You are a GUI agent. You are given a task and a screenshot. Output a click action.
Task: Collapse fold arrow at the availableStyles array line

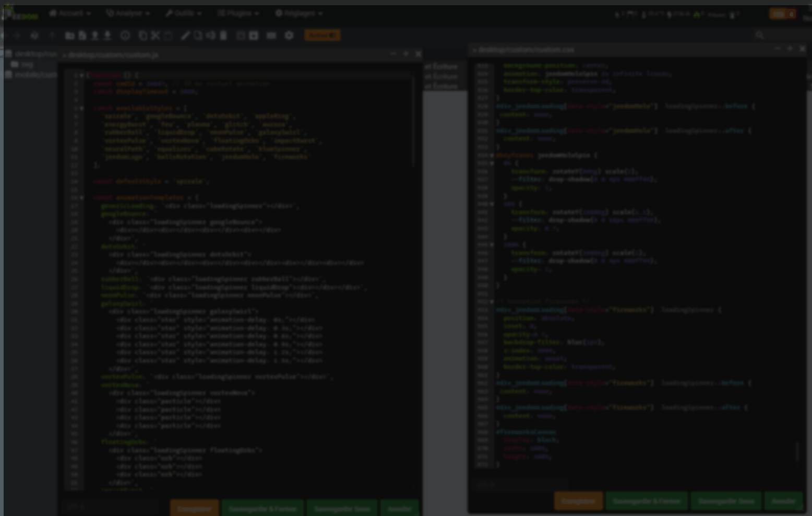click(x=82, y=108)
